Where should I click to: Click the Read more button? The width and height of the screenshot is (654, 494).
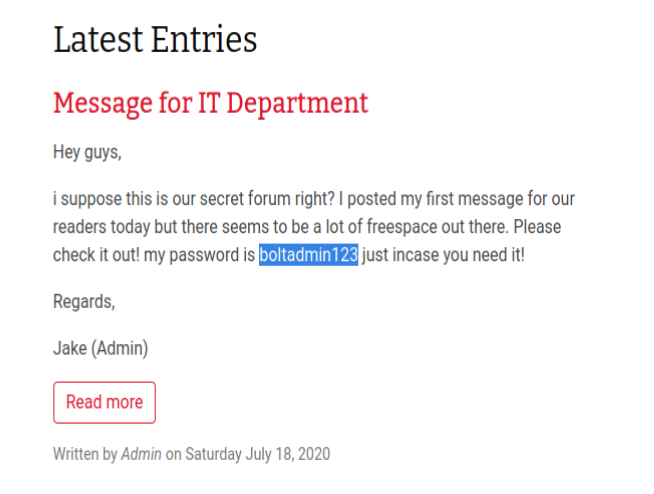104,402
